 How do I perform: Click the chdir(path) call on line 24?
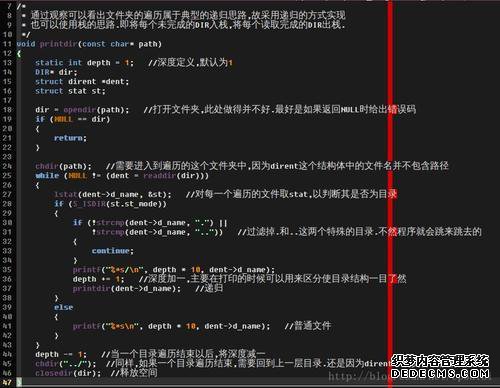click(x=63, y=166)
